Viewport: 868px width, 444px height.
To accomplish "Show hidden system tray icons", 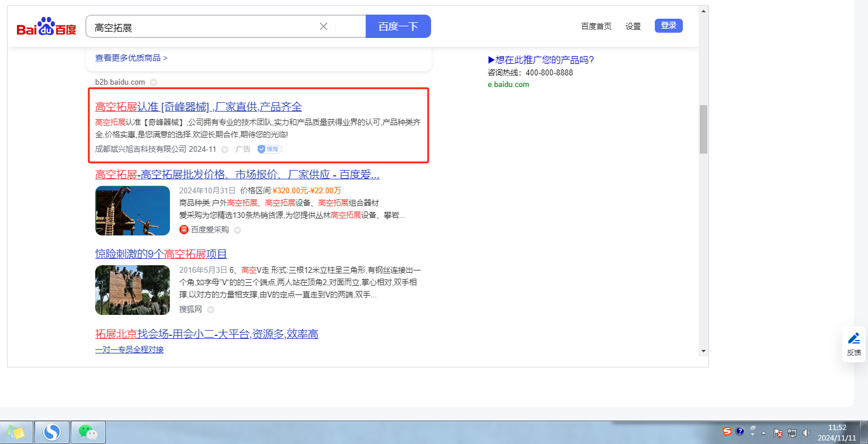I will (763, 433).
